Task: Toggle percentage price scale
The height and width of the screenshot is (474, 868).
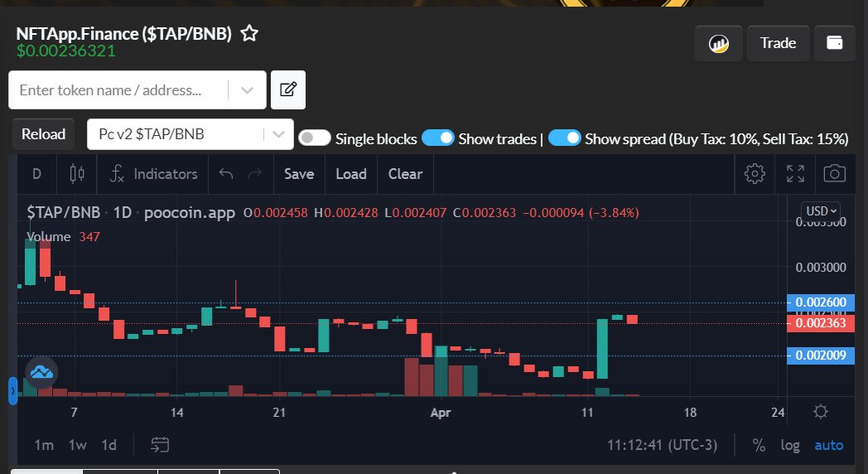Action: 759,445
